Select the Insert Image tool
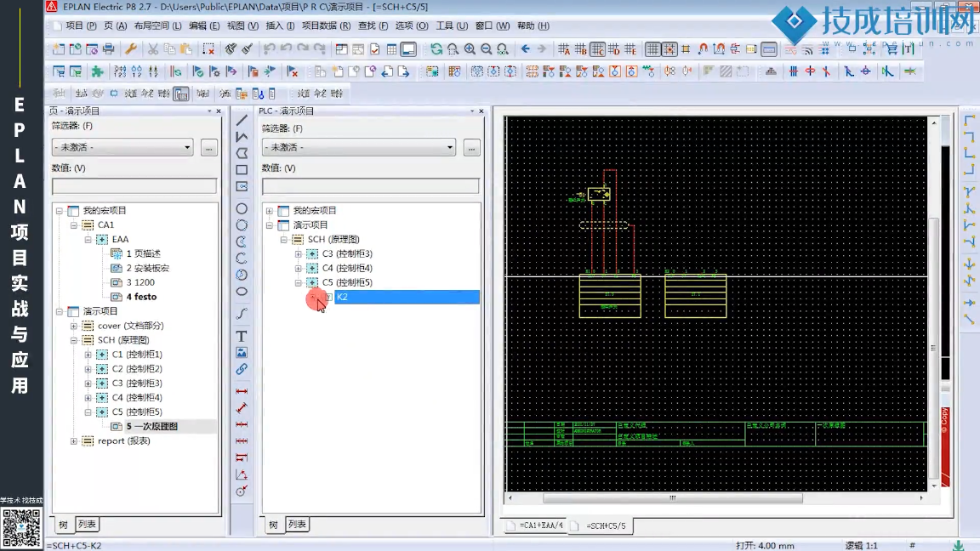The width and height of the screenshot is (980, 551). tap(242, 353)
